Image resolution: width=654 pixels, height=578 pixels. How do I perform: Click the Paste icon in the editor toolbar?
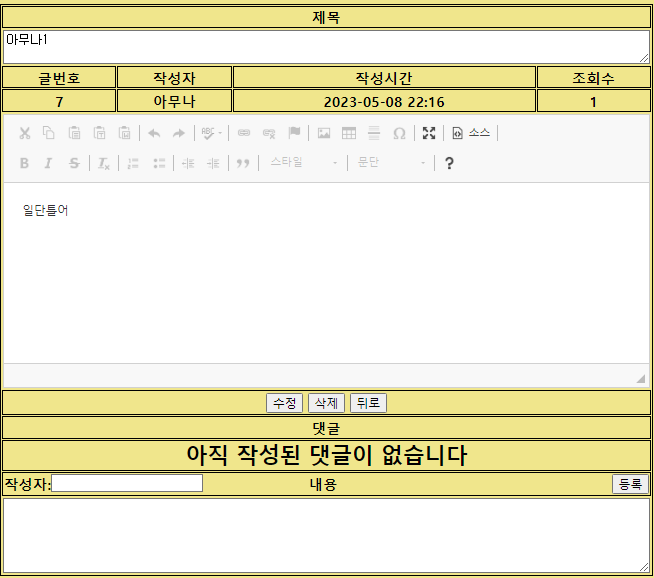pos(74,133)
